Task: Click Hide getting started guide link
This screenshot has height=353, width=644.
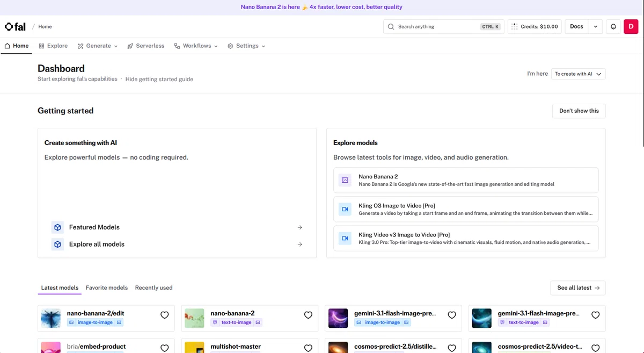Action: coord(159,80)
